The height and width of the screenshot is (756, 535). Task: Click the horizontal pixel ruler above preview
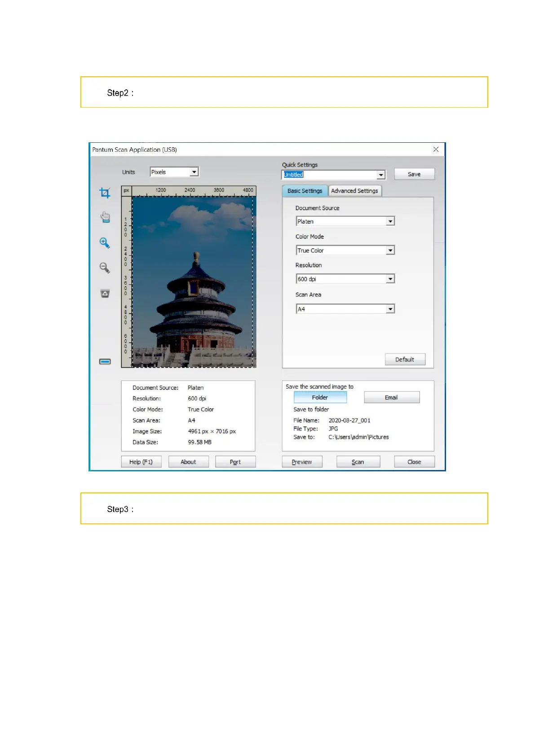coord(194,191)
